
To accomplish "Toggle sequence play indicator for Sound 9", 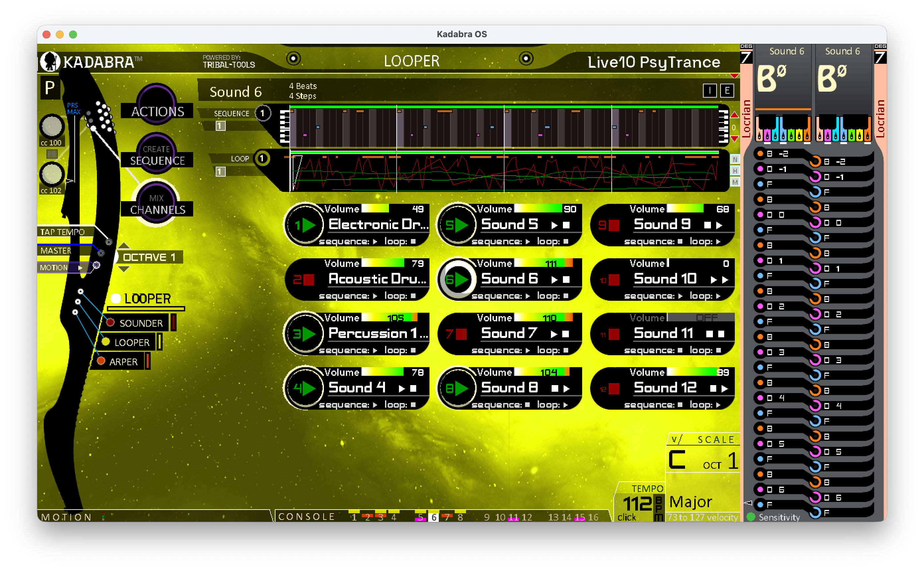I will pyautogui.click(x=679, y=241).
